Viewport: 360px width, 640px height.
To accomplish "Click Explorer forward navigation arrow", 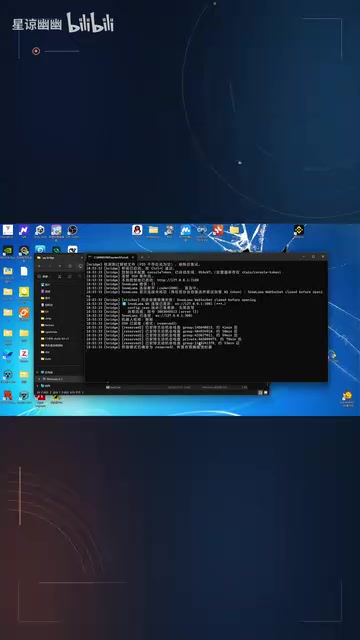I will click(x=50, y=266).
